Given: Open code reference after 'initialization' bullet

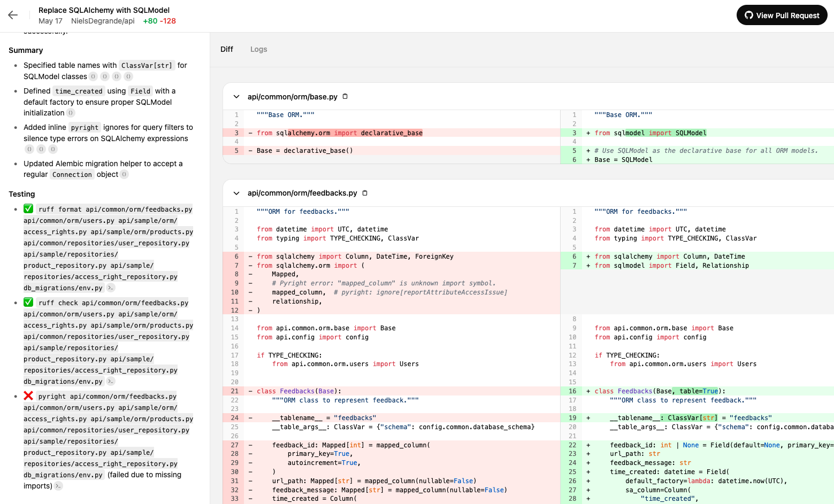Looking at the screenshot, I should [x=71, y=113].
